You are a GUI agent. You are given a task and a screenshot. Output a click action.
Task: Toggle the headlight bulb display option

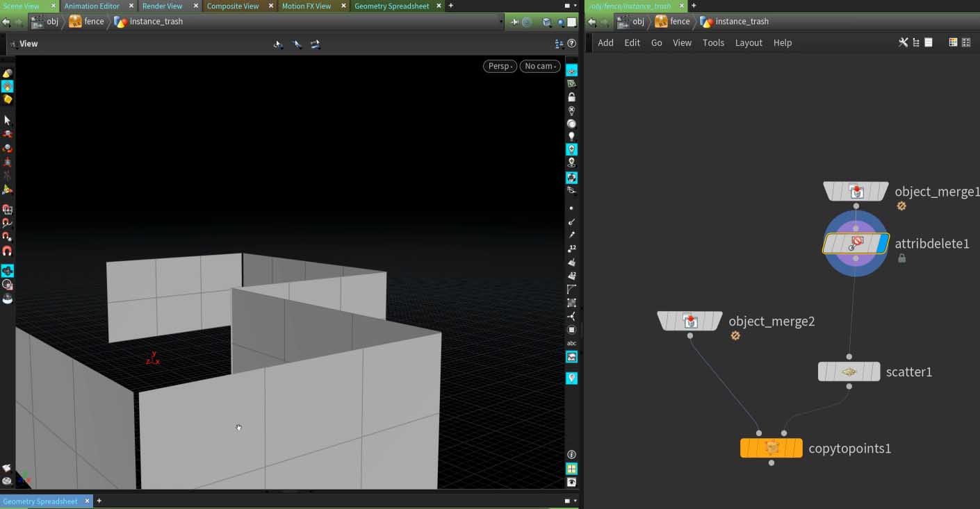pyautogui.click(x=571, y=137)
